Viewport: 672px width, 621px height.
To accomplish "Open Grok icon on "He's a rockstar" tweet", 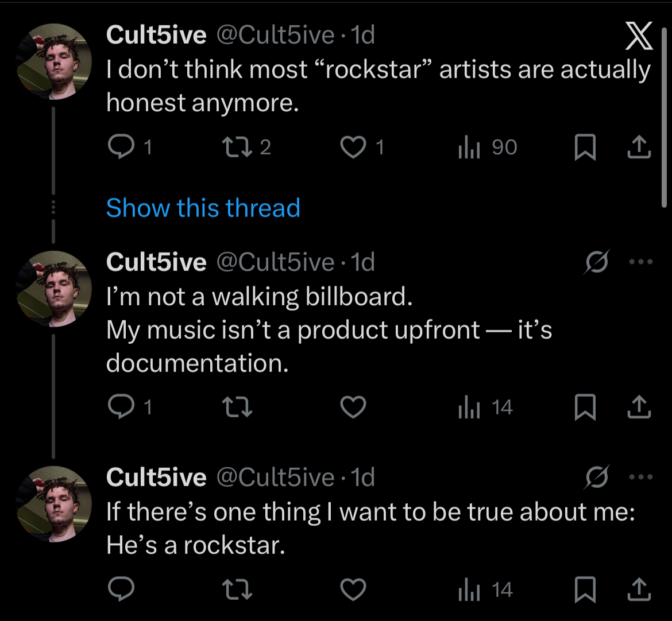I will (597, 478).
